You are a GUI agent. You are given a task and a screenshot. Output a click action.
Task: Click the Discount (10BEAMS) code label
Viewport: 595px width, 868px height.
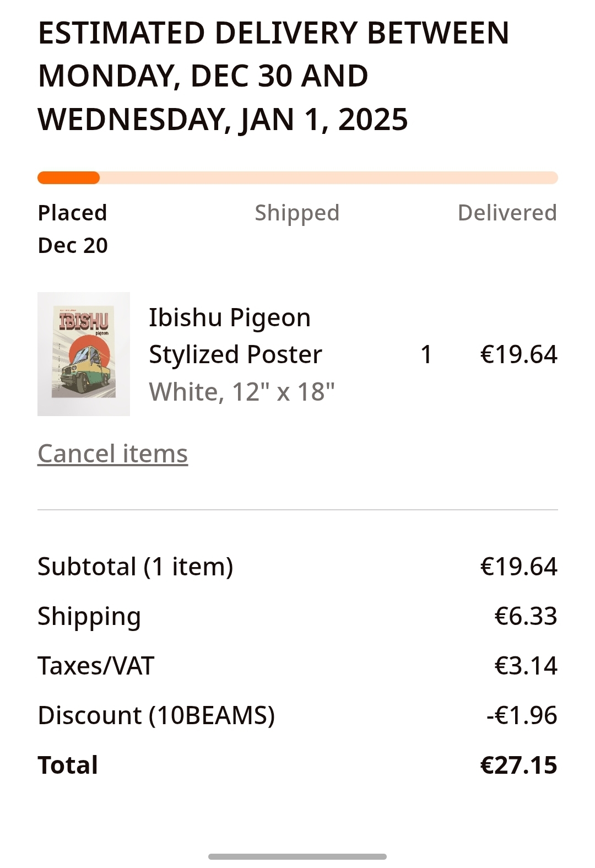156,715
